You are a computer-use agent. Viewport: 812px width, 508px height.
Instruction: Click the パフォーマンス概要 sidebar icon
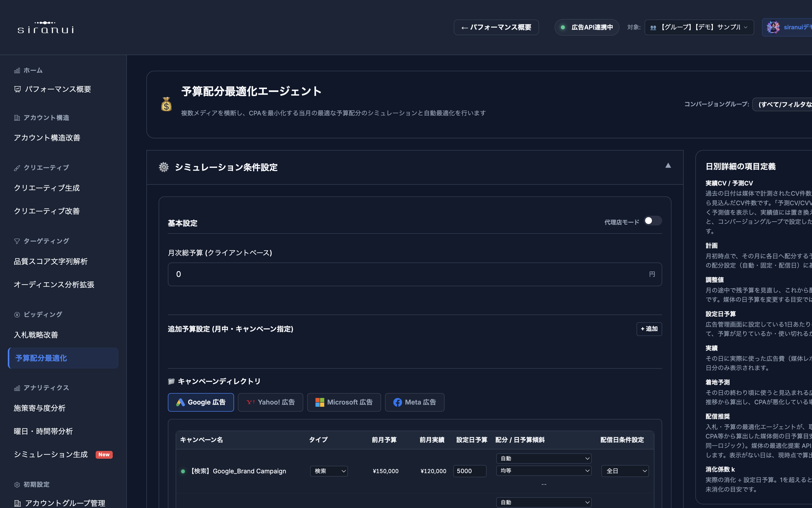click(x=18, y=89)
